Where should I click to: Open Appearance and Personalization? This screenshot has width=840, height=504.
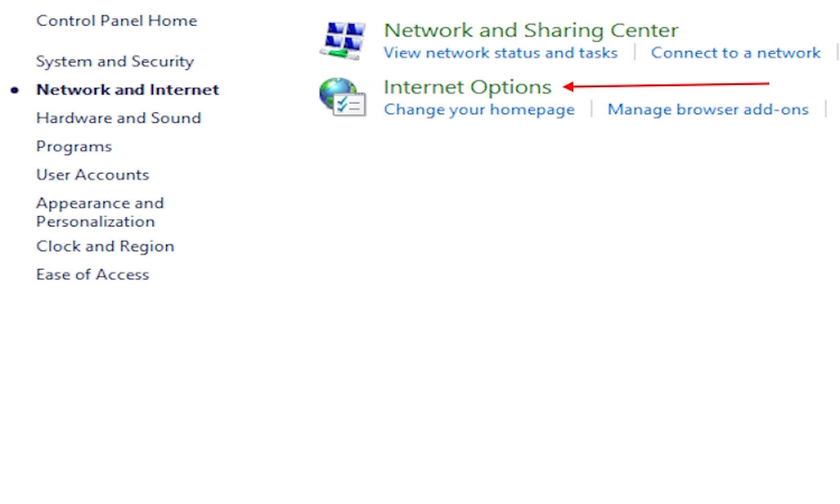tap(99, 212)
